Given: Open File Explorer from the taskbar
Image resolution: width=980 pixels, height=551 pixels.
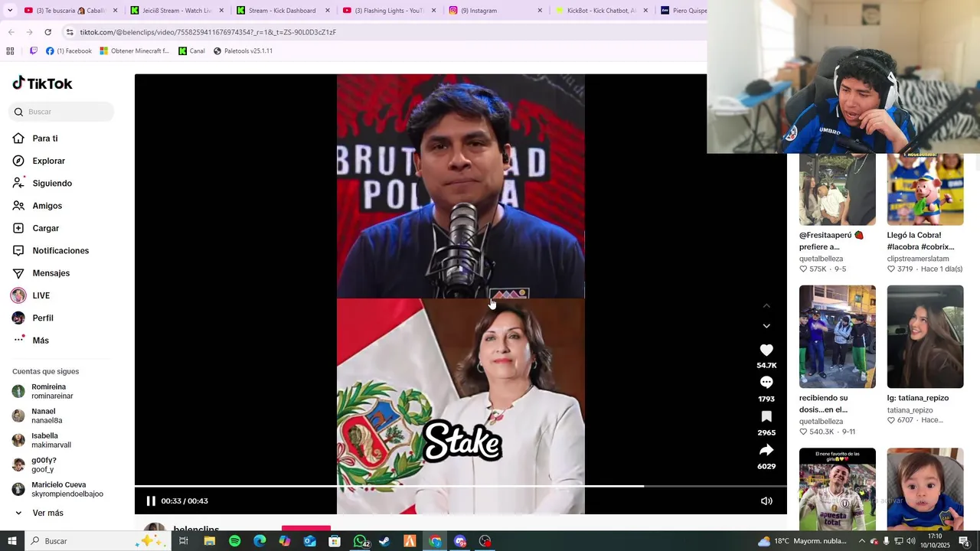Looking at the screenshot, I should click(209, 541).
